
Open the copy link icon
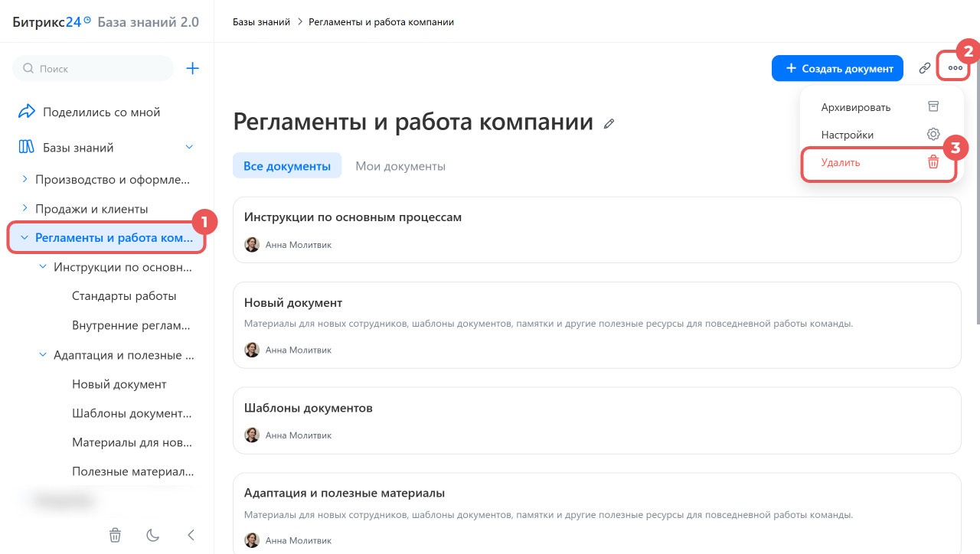coord(925,68)
